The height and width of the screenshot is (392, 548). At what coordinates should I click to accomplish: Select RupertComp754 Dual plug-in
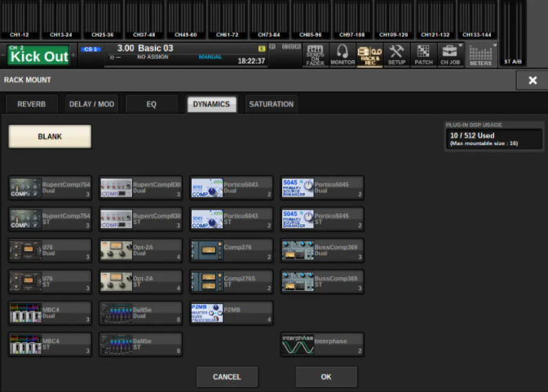pyautogui.click(x=50, y=188)
